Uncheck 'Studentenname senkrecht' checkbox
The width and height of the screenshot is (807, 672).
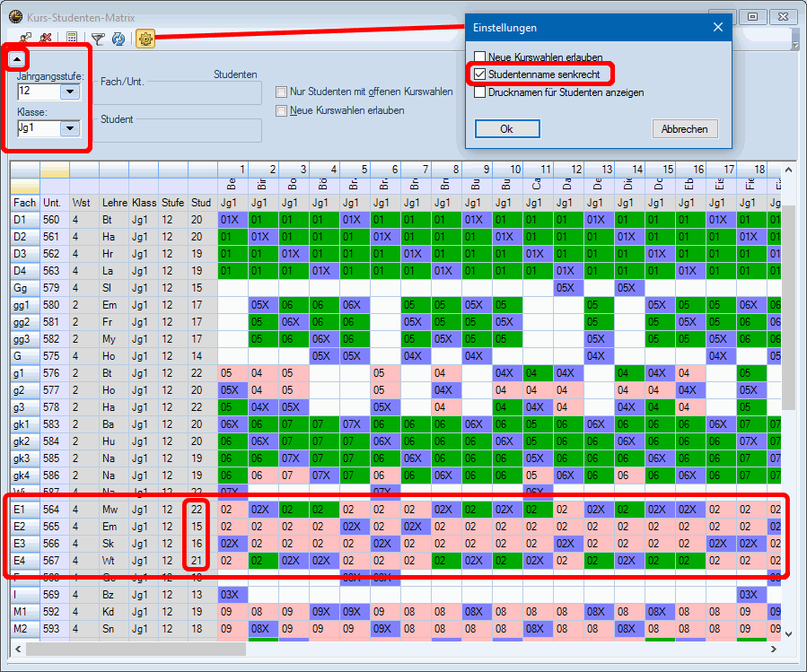pyautogui.click(x=480, y=74)
